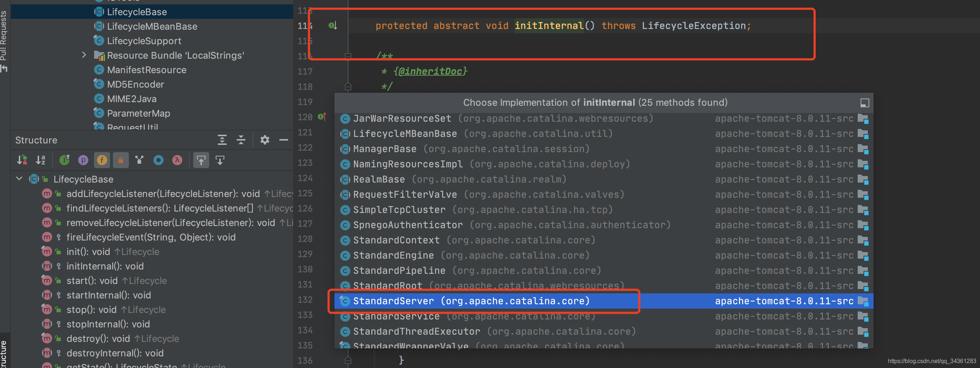The height and width of the screenshot is (368, 980).
Task: Select init(): void in Structure
Action: pyautogui.click(x=101, y=251)
